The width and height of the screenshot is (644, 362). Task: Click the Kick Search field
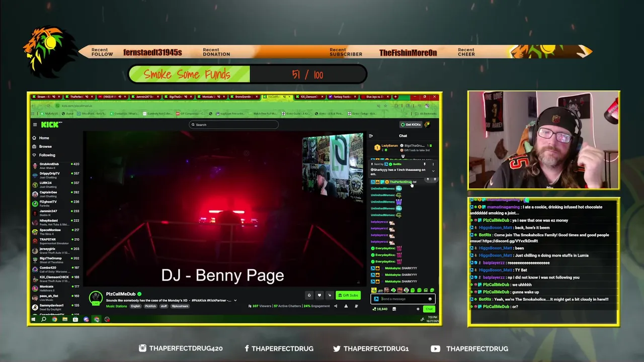[233, 125]
